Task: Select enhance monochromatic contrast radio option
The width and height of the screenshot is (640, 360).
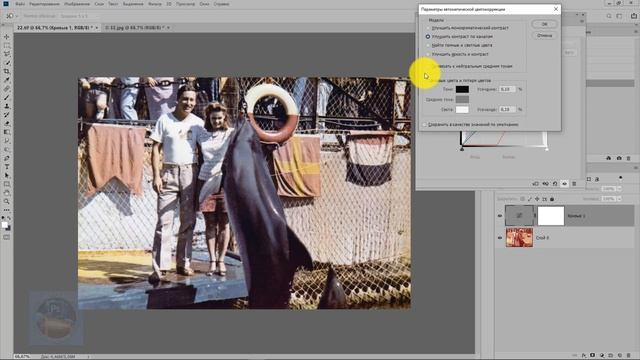Action: (x=468, y=28)
